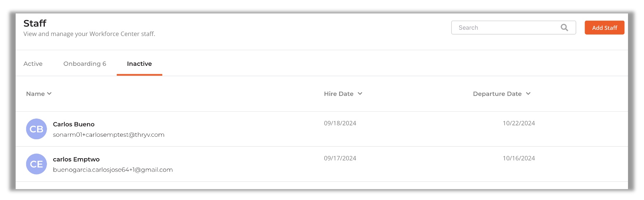Sort by the Hire Date header

(339, 94)
